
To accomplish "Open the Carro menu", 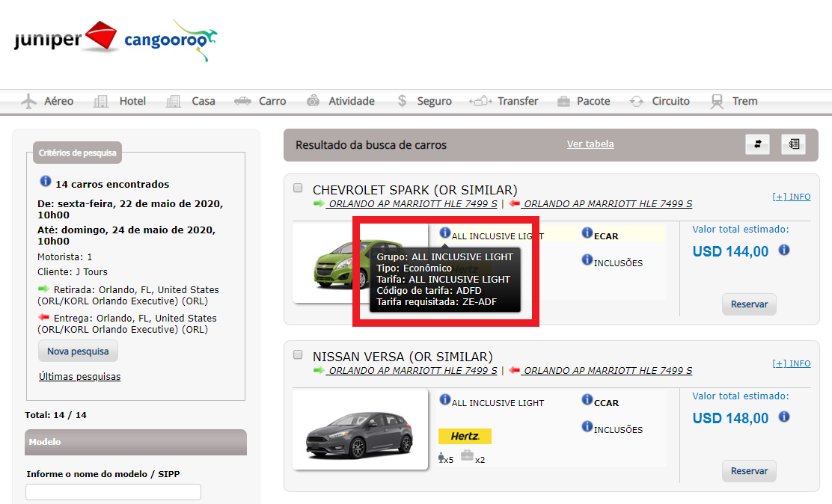I will [260, 101].
